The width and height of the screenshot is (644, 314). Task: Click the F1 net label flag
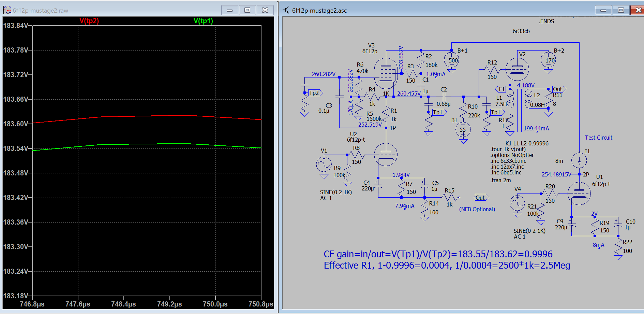tap(501, 89)
